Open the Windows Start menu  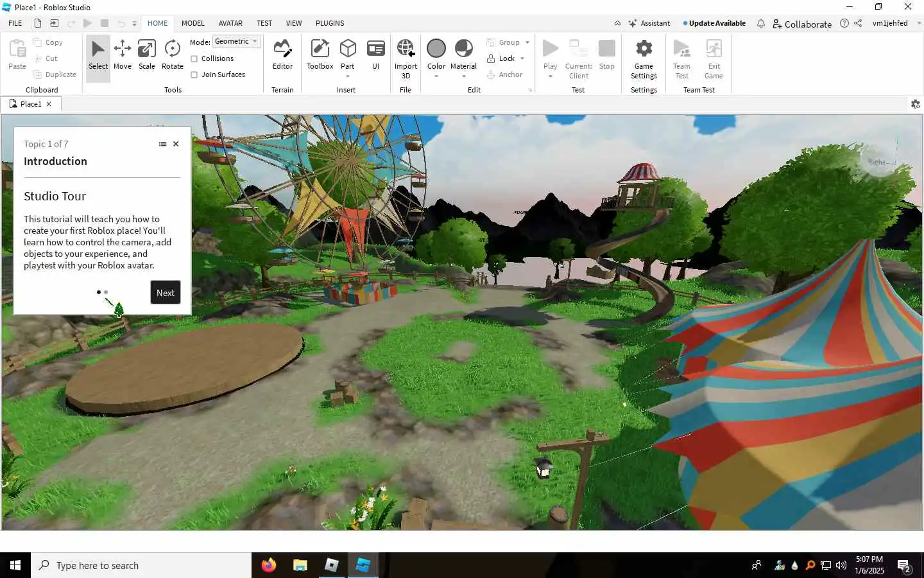[15, 565]
